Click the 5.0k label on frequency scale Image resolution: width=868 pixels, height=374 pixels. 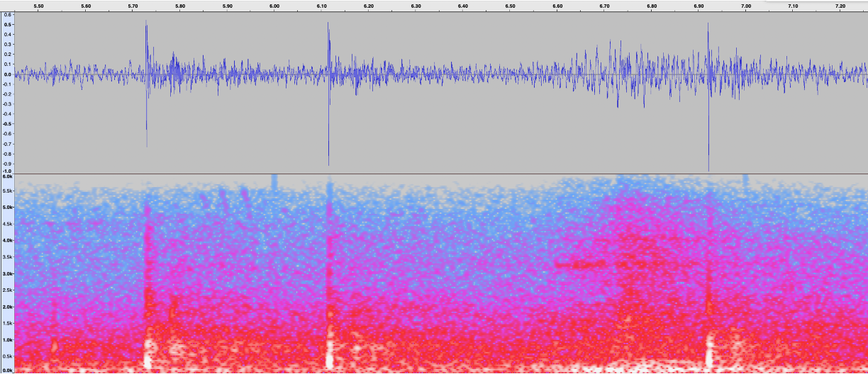(8, 208)
